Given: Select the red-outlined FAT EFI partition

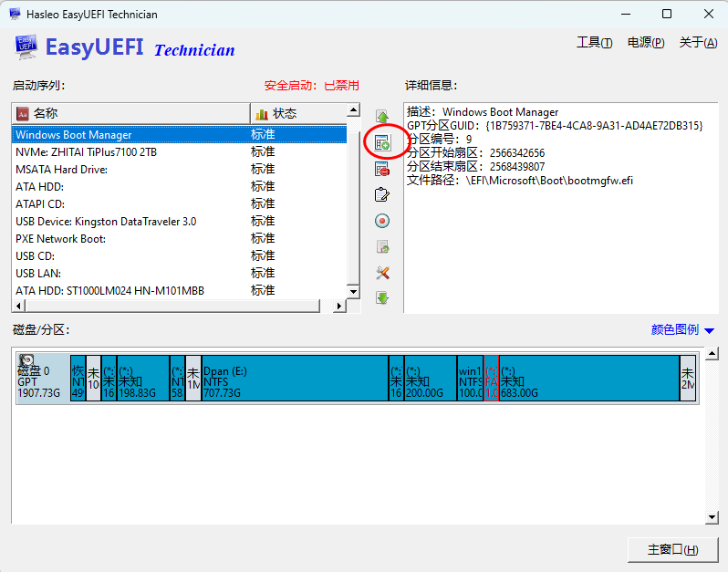Looking at the screenshot, I should tap(491, 378).
